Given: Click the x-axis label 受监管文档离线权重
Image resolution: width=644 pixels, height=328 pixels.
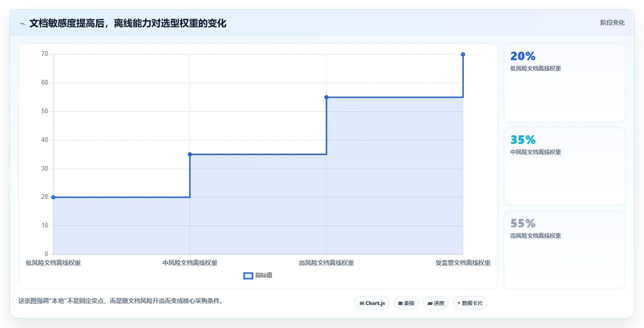Looking at the screenshot, I should 463,263.
